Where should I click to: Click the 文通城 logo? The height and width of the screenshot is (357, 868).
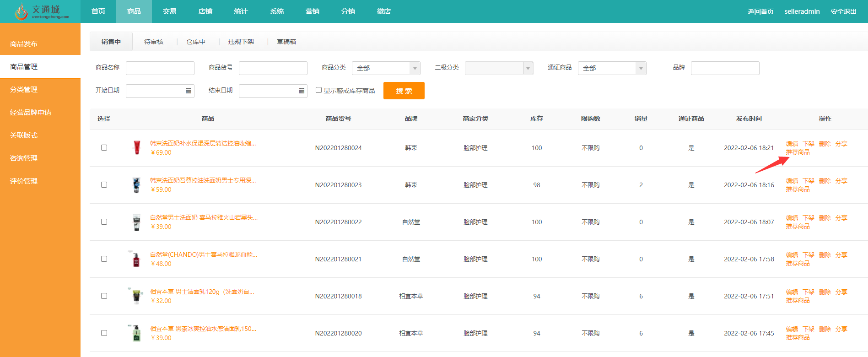click(42, 11)
